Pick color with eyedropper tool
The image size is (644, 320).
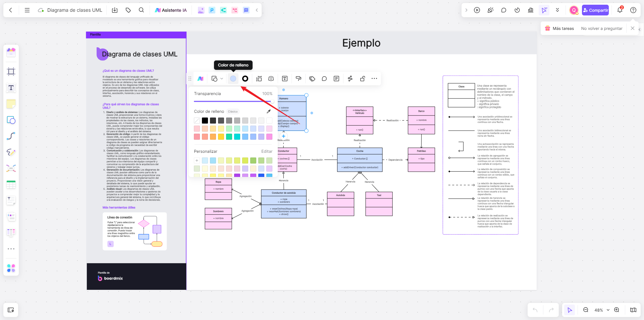[x=269, y=111]
